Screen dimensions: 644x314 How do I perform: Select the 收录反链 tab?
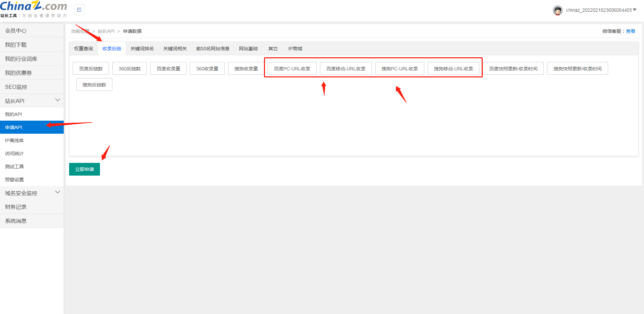pos(112,49)
